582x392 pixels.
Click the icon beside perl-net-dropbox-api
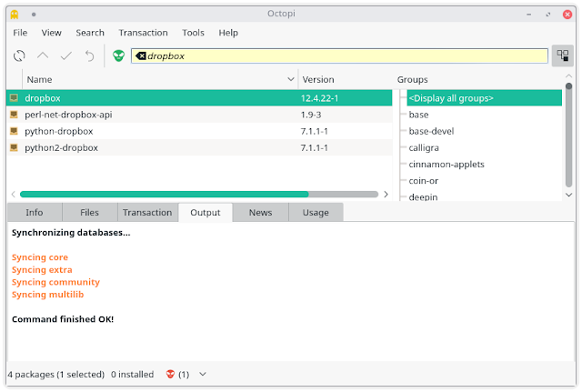pyautogui.click(x=15, y=115)
